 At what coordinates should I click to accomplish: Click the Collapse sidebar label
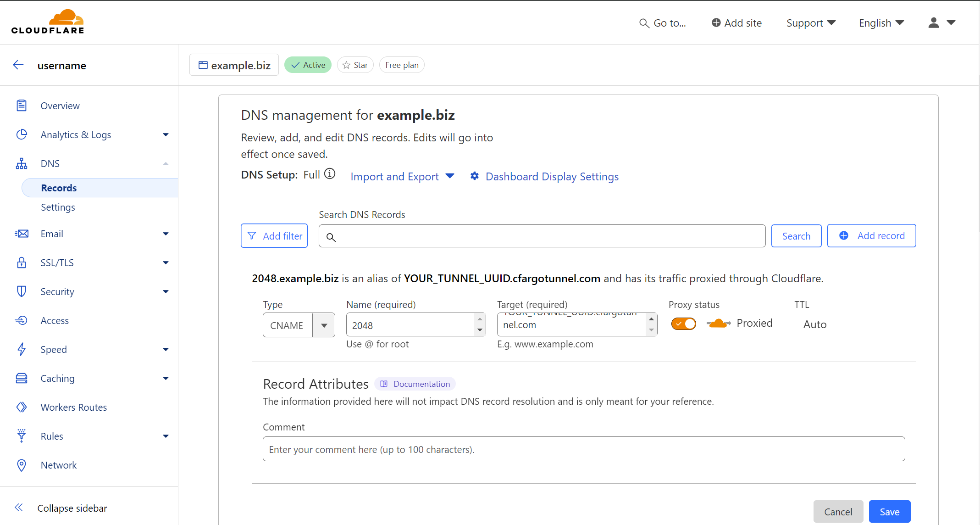click(72, 508)
